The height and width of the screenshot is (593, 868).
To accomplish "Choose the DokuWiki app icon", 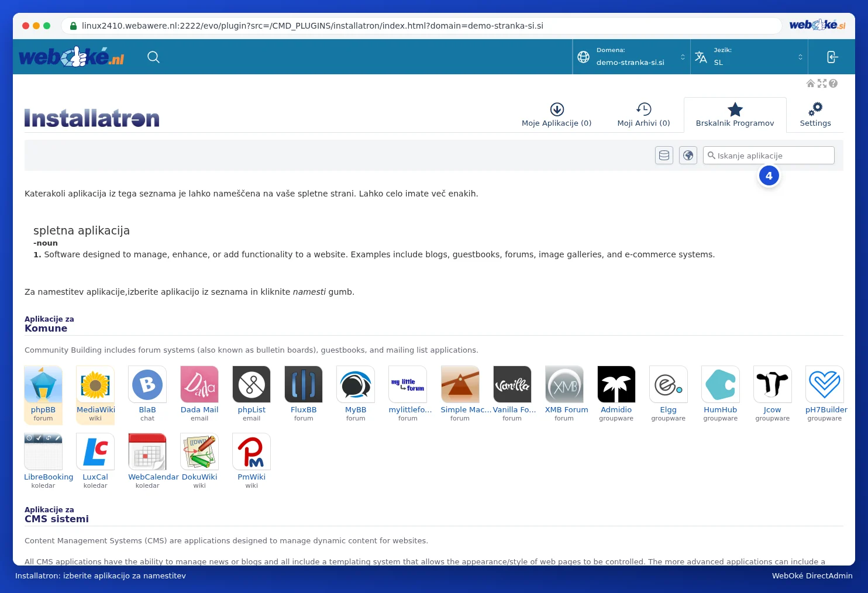I will click(x=199, y=452).
